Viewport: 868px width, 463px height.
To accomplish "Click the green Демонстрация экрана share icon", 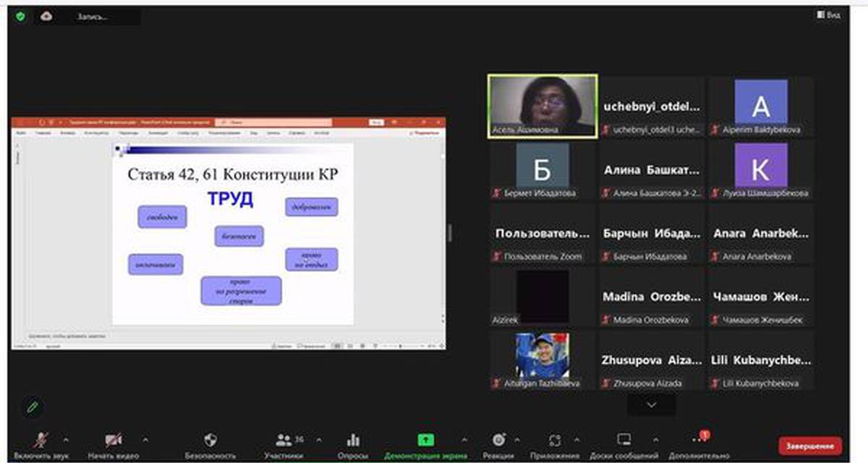I will [x=426, y=440].
